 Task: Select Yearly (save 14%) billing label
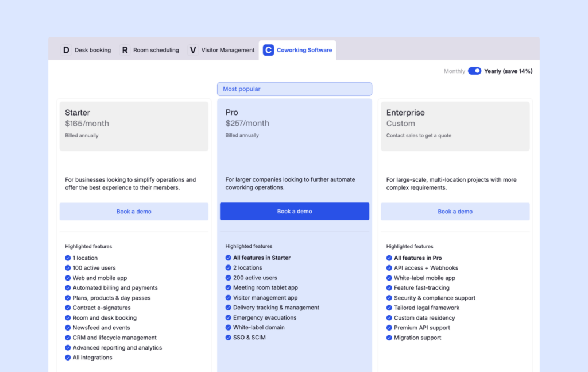pyautogui.click(x=508, y=71)
